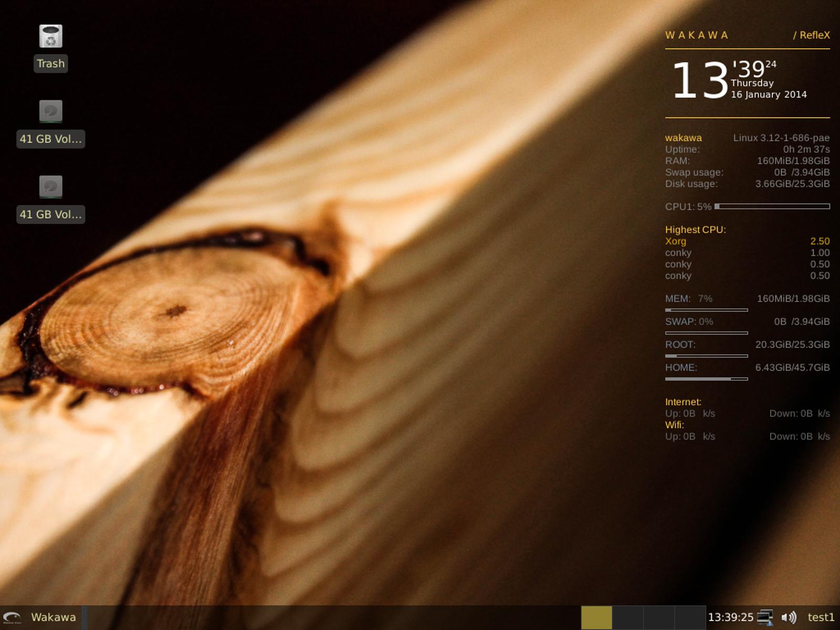Click the SWAP usage bar
Viewport: 840px width, 630px height.
pos(706,333)
